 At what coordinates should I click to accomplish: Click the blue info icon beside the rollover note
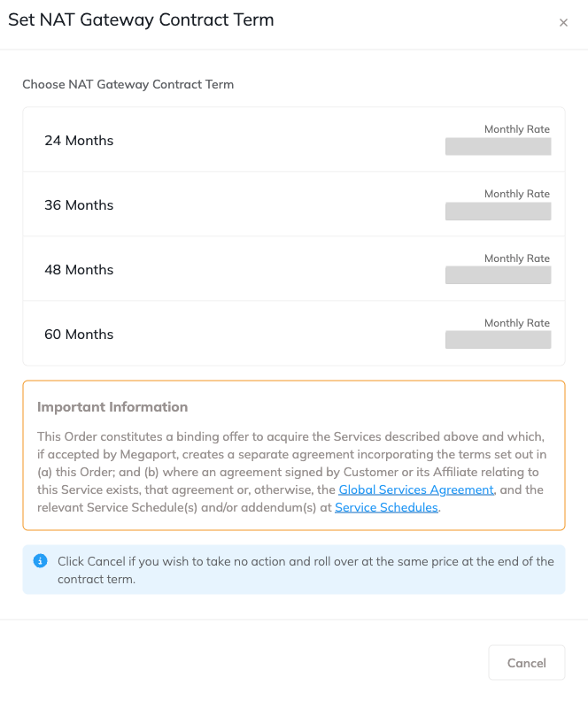tap(40, 561)
